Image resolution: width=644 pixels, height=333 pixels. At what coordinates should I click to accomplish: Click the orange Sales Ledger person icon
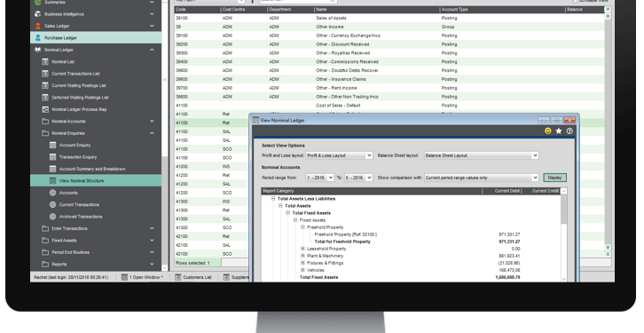coord(38,26)
